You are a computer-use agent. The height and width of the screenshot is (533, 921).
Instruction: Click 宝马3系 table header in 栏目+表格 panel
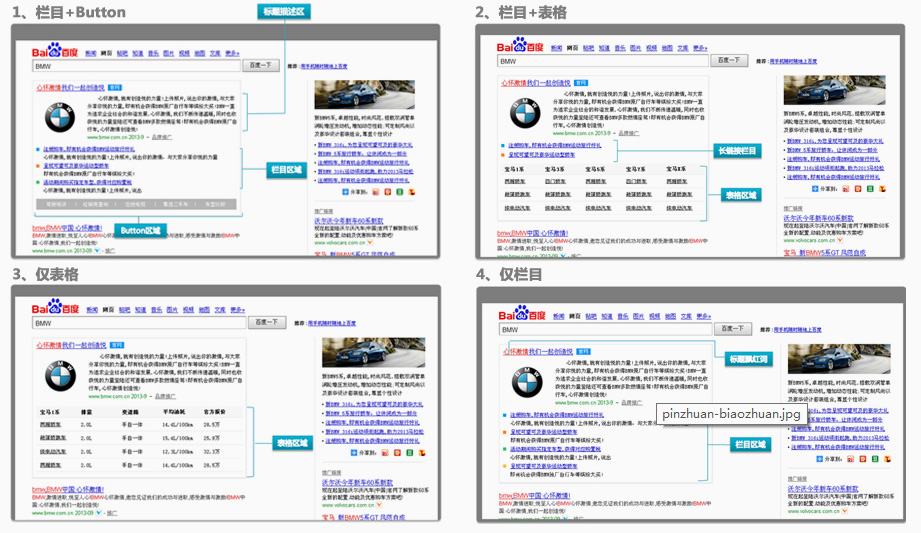coord(554,169)
